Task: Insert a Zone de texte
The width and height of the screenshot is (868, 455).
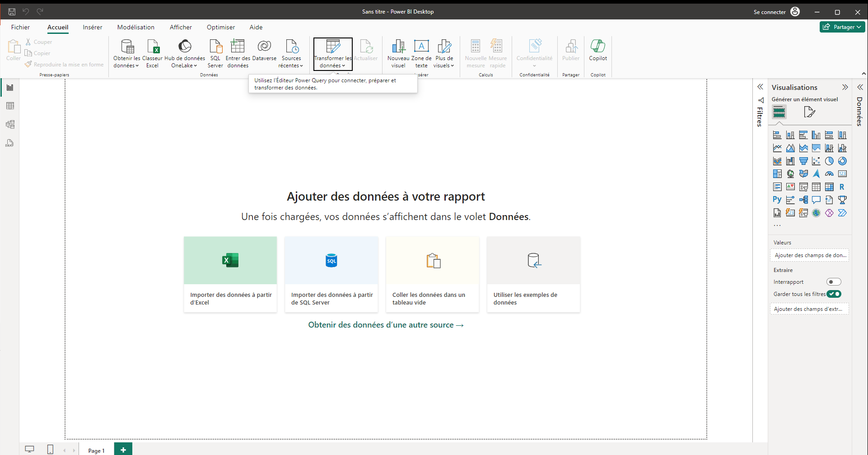Action: 421,54
